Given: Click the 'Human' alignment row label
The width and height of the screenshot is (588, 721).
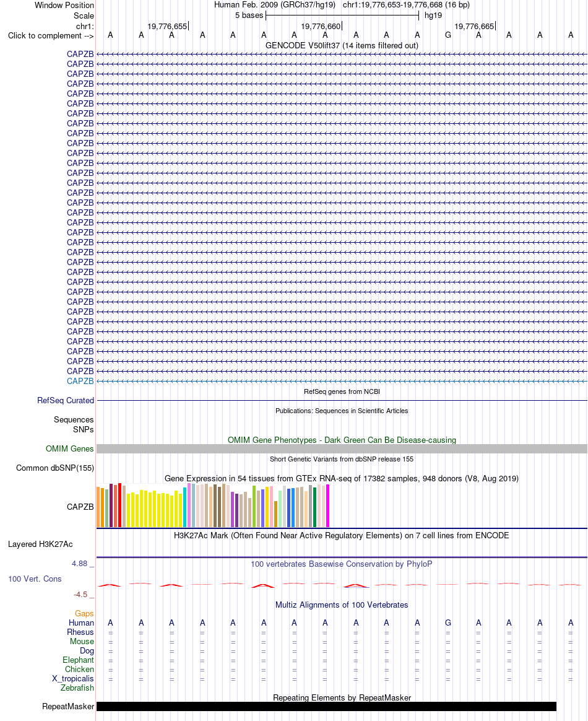Looking at the screenshot, I should (x=81, y=623).
